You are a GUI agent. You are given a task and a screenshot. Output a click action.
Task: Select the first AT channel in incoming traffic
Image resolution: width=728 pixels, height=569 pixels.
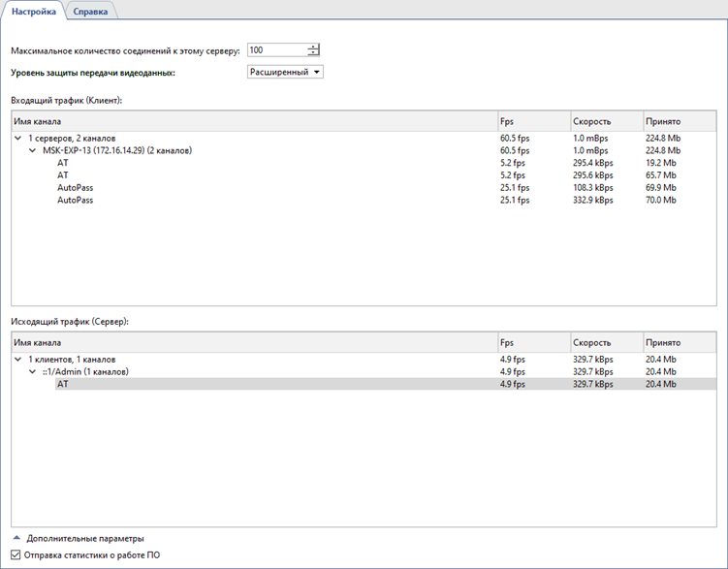(x=63, y=164)
